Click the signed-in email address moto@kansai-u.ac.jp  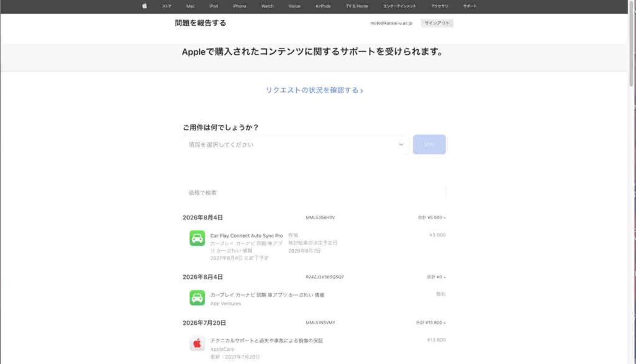coord(391,23)
